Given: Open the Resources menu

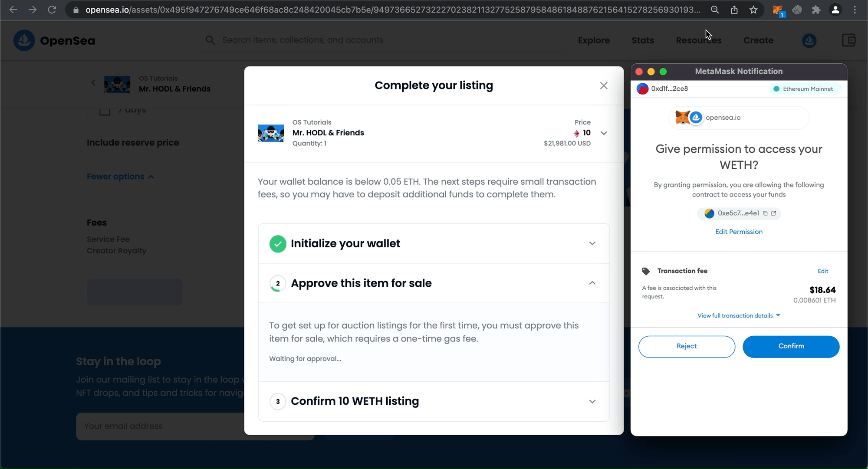Looking at the screenshot, I should (x=699, y=40).
